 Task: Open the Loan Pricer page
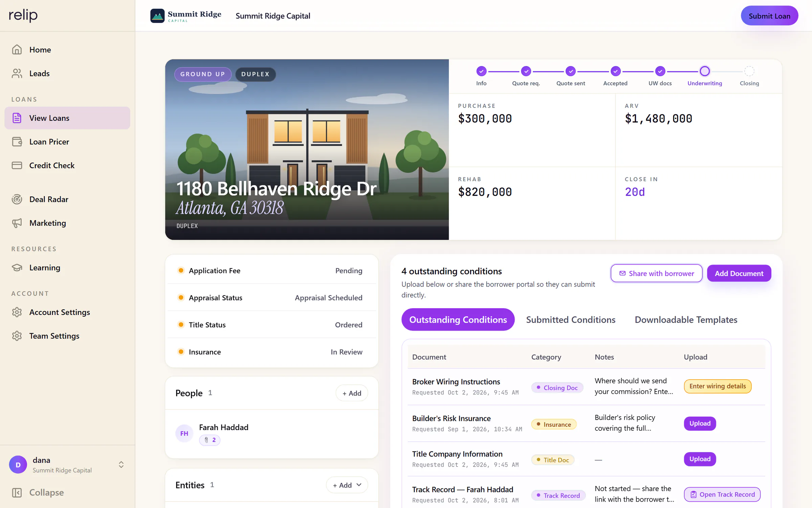pyautogui.click(x=67, y=142)
